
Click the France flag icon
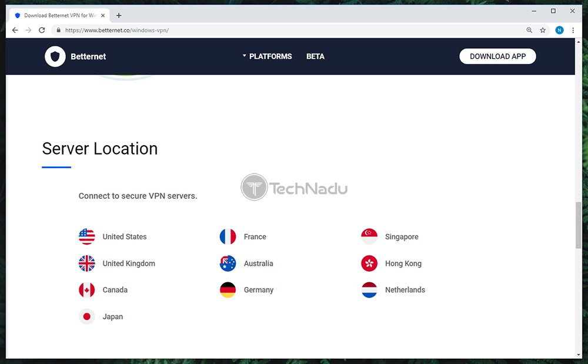coord(228,236)
